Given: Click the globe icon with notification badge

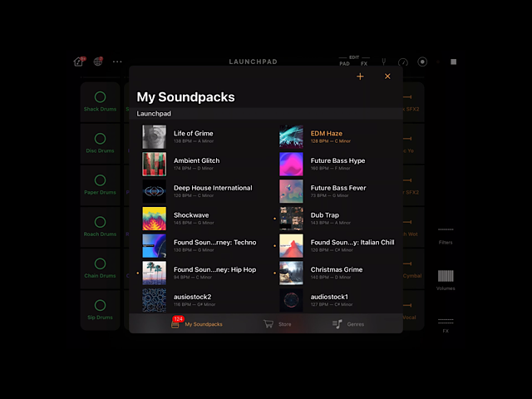Looking at the screenshot, I should click(98, 62).
